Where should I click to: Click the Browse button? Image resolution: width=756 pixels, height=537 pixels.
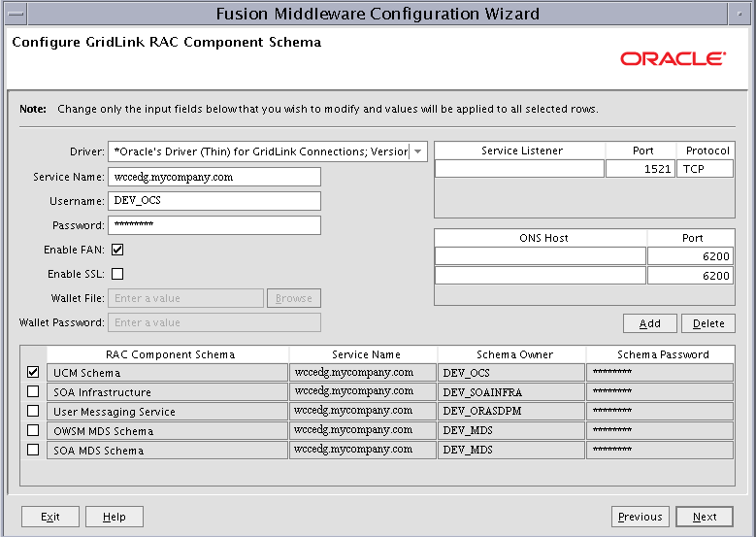294,298
